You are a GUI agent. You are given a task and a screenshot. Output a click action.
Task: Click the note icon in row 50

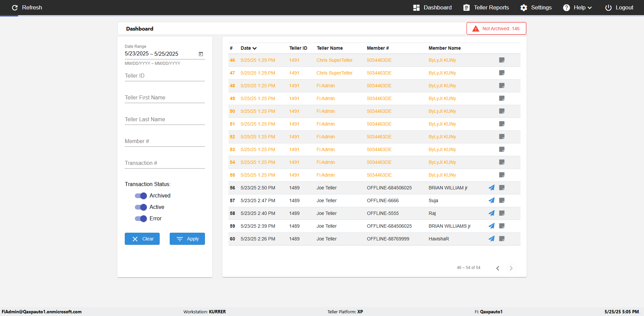(x=502, y=111)
